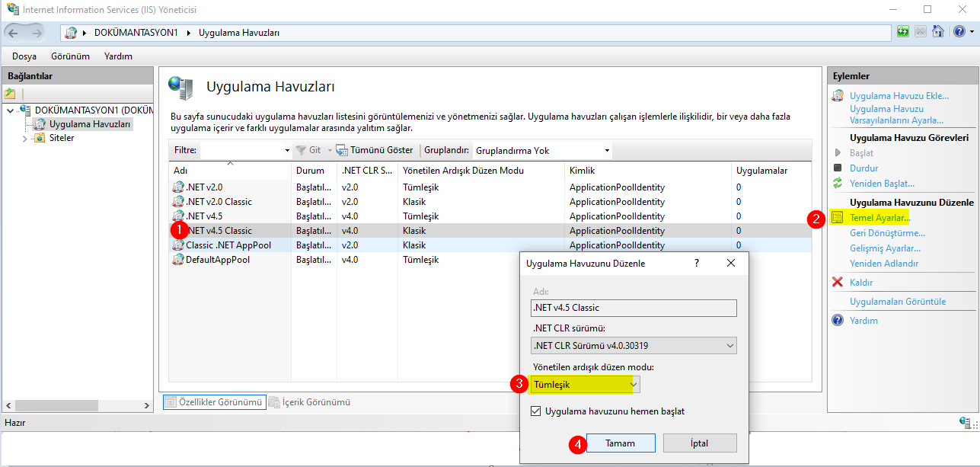Screen dimensions: 980x467
Task: Click DOKÜMANTASYON1 in the address breadcrumb
Action: (136, 33)
